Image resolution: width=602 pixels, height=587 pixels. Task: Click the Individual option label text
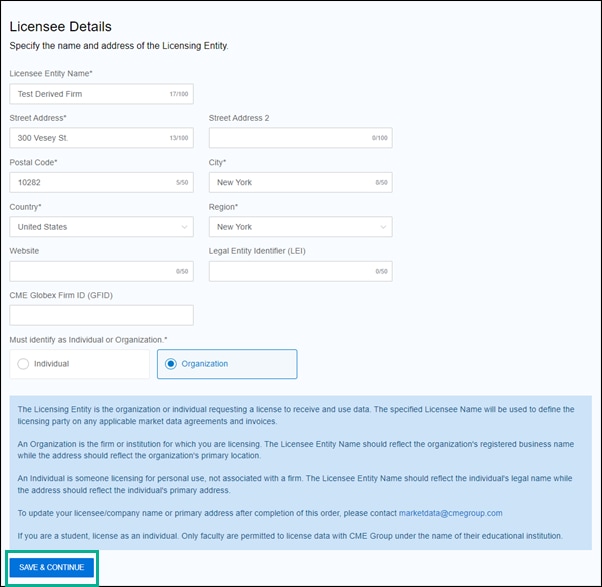tap(51, 364)
